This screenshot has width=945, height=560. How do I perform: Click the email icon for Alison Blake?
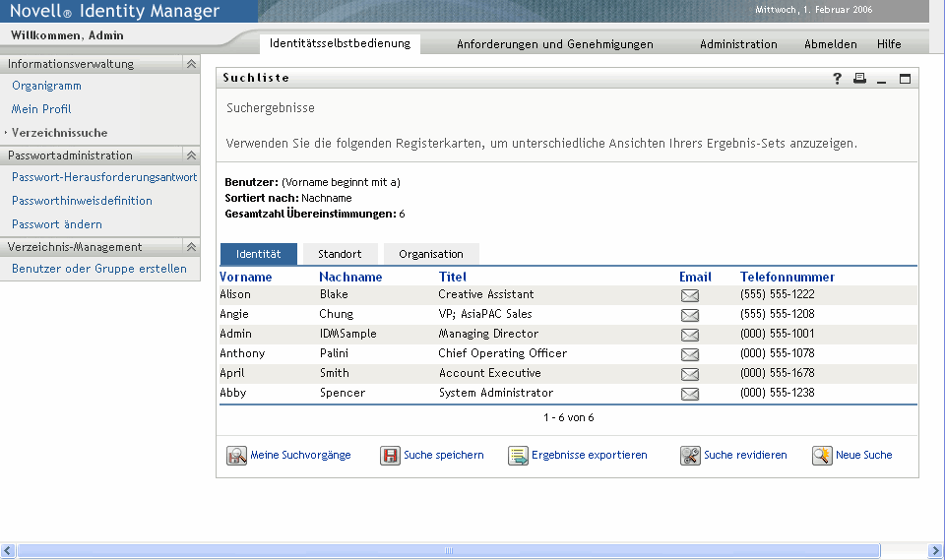[x=690, y=295]
